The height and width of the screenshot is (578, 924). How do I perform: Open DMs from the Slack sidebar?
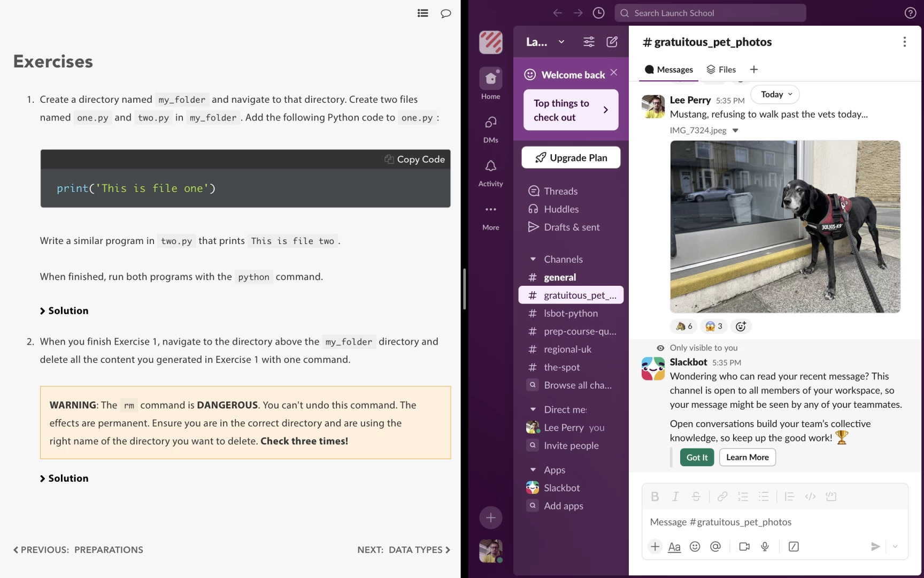tap(490, 129)
